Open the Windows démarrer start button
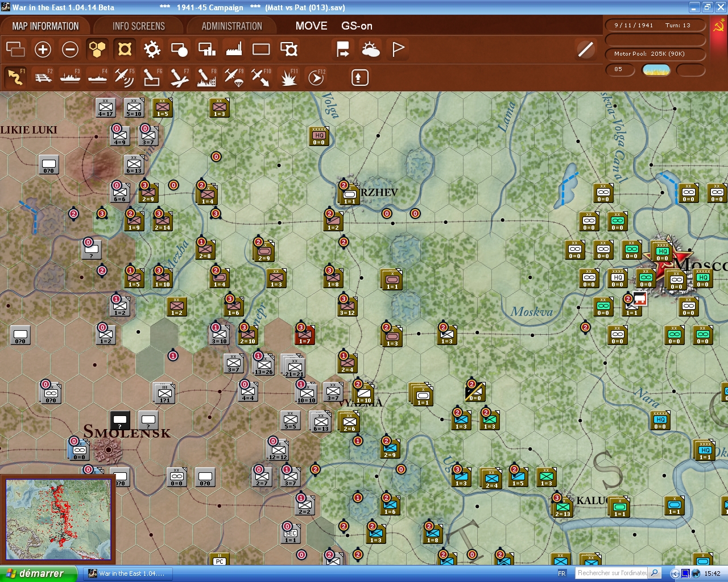The image size is (728, 582). [38, 573]
